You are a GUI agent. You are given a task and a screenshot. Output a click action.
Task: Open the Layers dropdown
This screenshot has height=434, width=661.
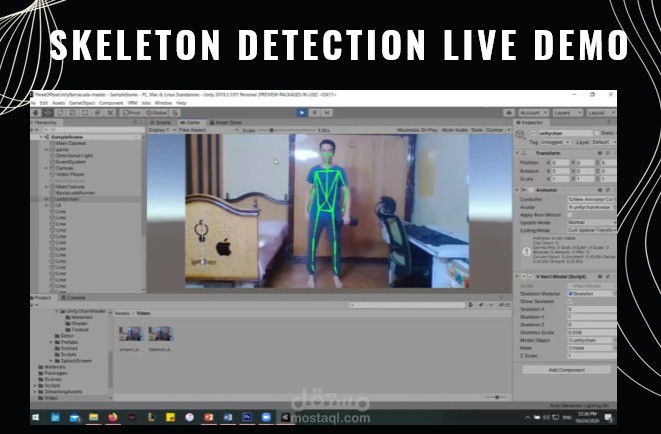point(567,113)
